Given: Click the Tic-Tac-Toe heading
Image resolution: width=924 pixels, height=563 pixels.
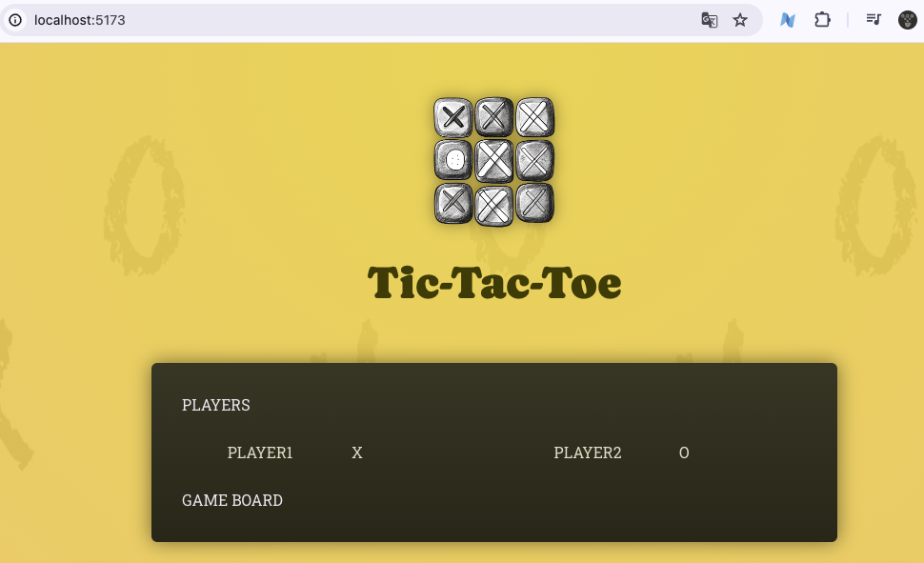Looking at the screenshot, I should 494,282.
